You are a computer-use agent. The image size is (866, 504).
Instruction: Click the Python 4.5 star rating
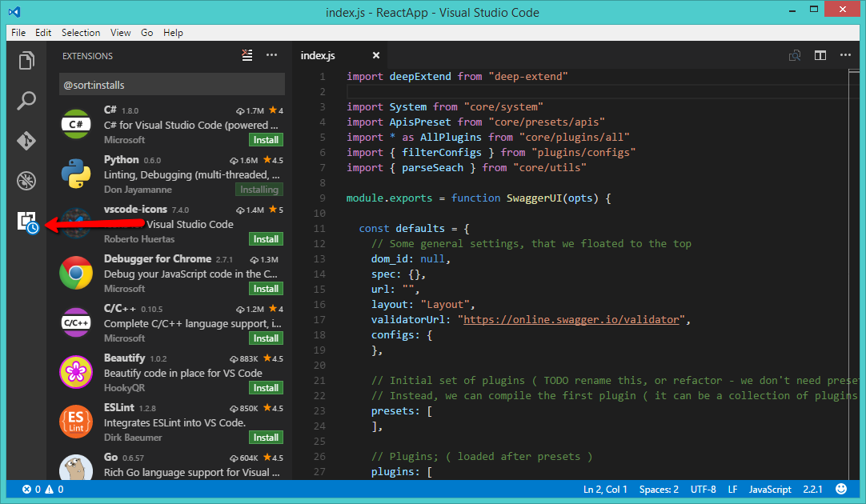click(x=274, y=160)
